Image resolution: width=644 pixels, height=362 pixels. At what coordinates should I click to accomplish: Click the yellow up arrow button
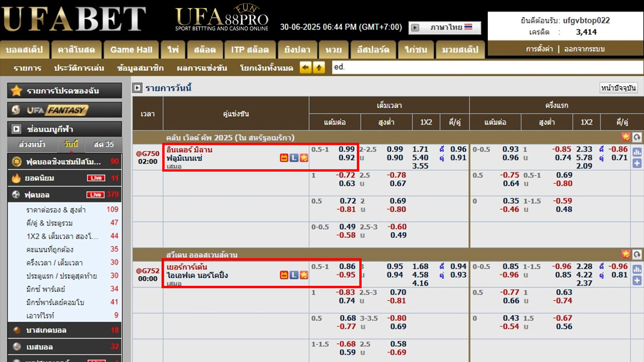pyautogui.click(x=319, y=68)
